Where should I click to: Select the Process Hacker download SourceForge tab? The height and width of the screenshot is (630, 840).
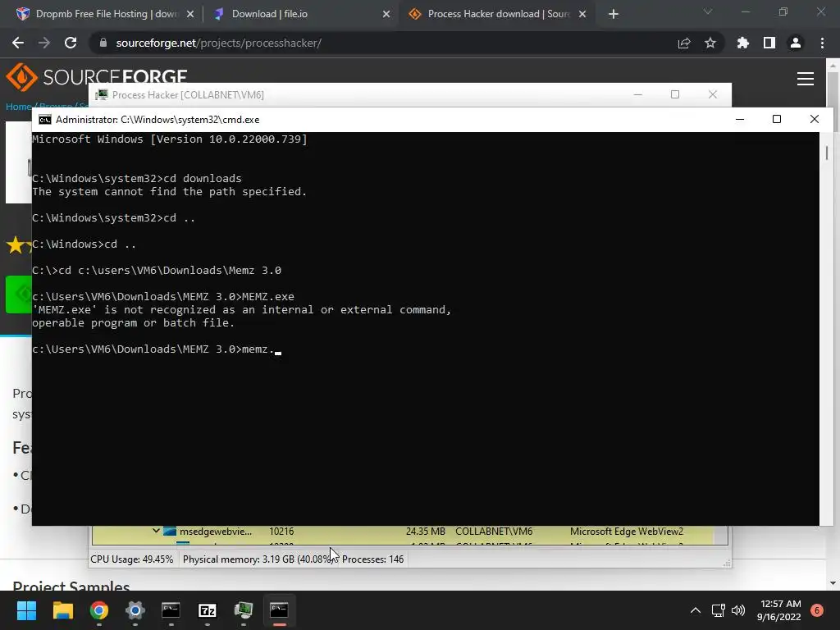[x=498, y=14]
